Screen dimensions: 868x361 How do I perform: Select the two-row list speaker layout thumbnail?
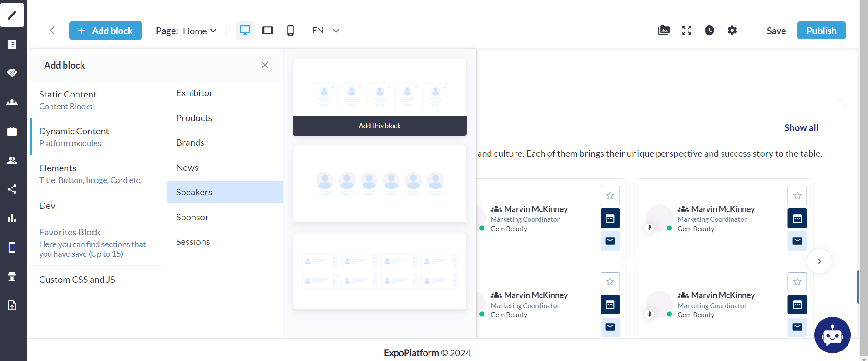point(380,271)
